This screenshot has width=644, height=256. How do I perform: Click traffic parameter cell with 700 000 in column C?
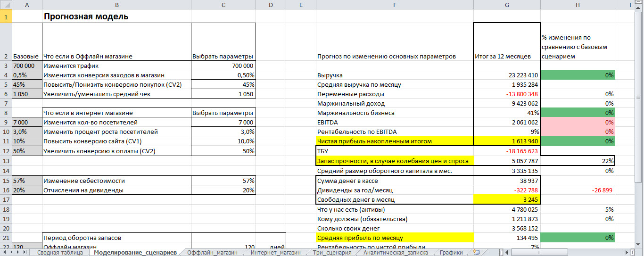[x=223, y=66]
